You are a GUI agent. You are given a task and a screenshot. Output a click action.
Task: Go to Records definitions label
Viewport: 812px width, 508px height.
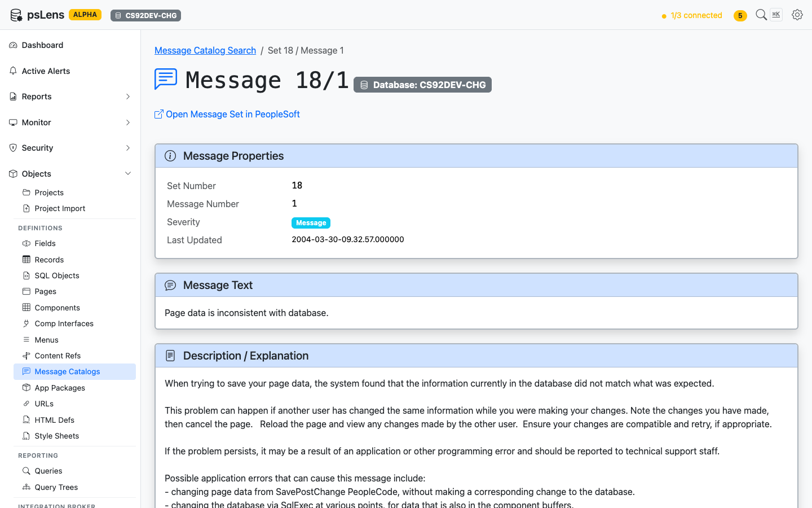point(49,260)
